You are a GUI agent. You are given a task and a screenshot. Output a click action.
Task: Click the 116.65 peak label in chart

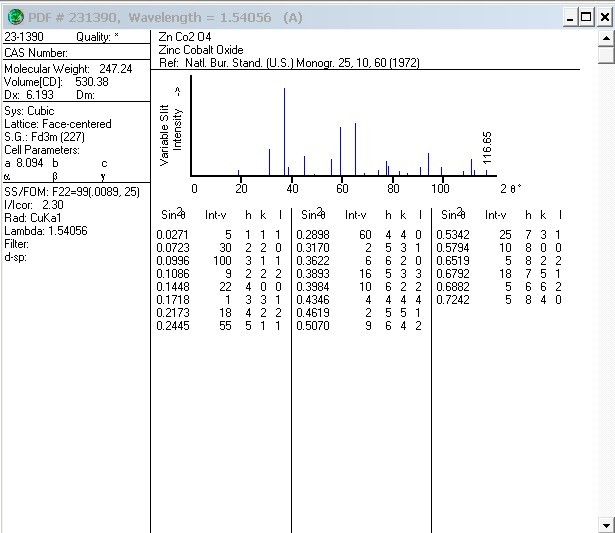coord(487,148)
